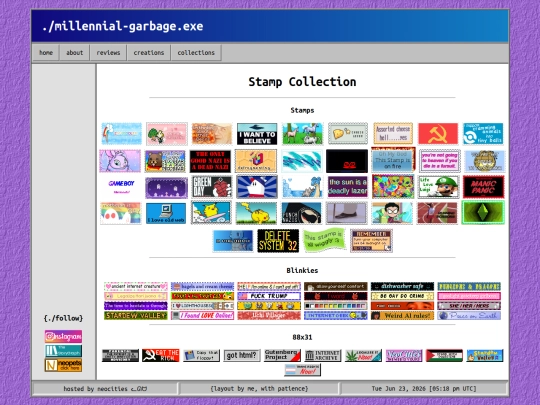
Task: Select the 'I Found LOVE Online!' blinkie
Action: click(202, 315)
